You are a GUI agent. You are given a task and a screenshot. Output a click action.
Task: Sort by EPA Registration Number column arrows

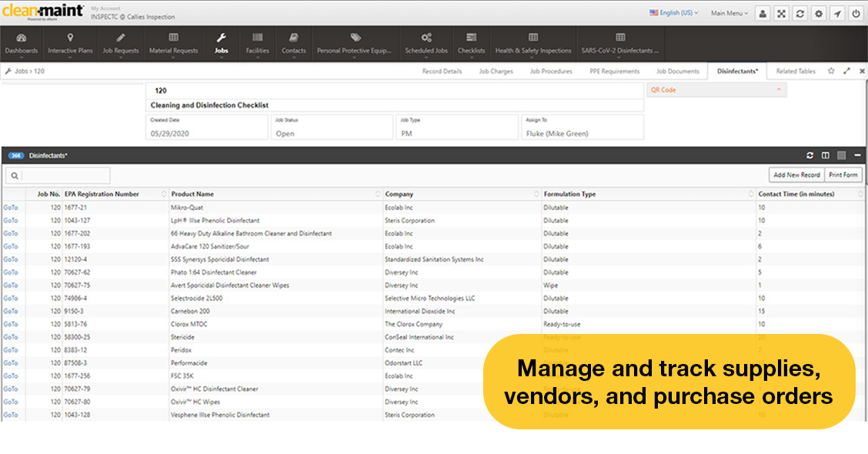[164, 194]
